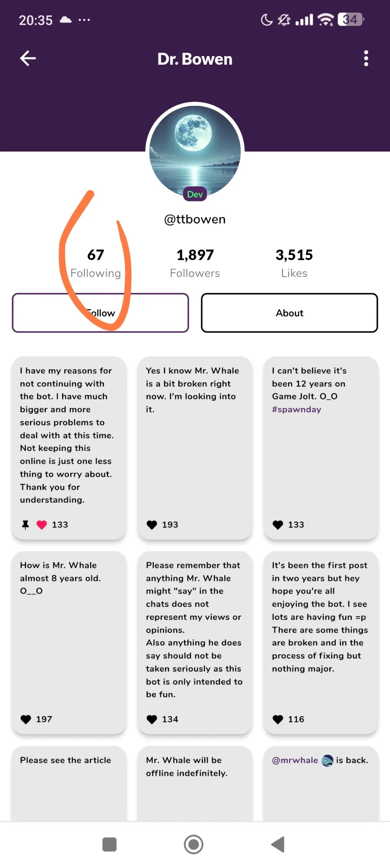The image size is (390, 868).
Task: Open the About button
Action: [289, 313]
